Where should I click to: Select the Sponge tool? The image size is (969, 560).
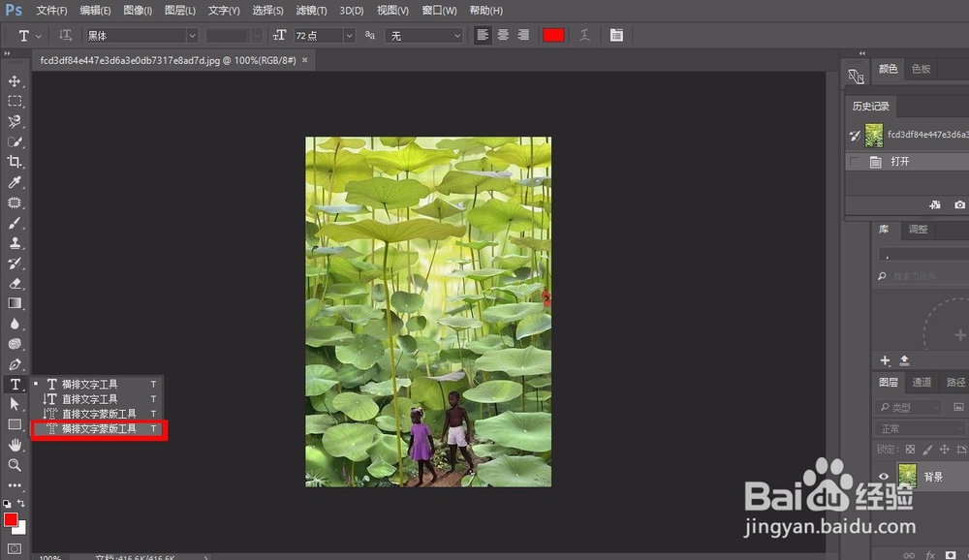(x=15, y=344)
